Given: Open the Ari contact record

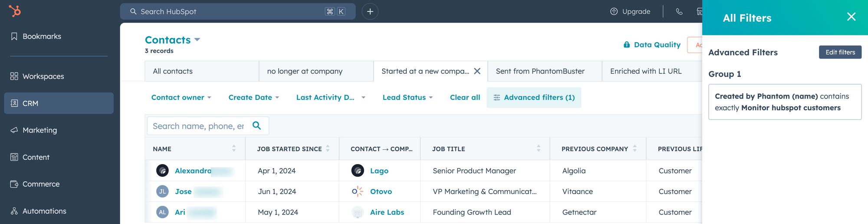Looking at the screenshot, I should (x=180, y=212).
